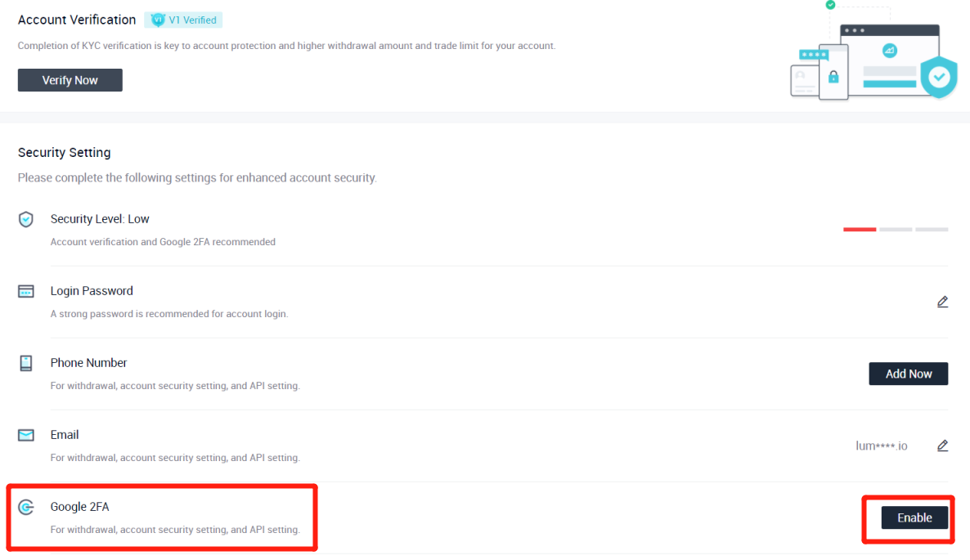Click the Phone Number title

[x=89, y=363]
